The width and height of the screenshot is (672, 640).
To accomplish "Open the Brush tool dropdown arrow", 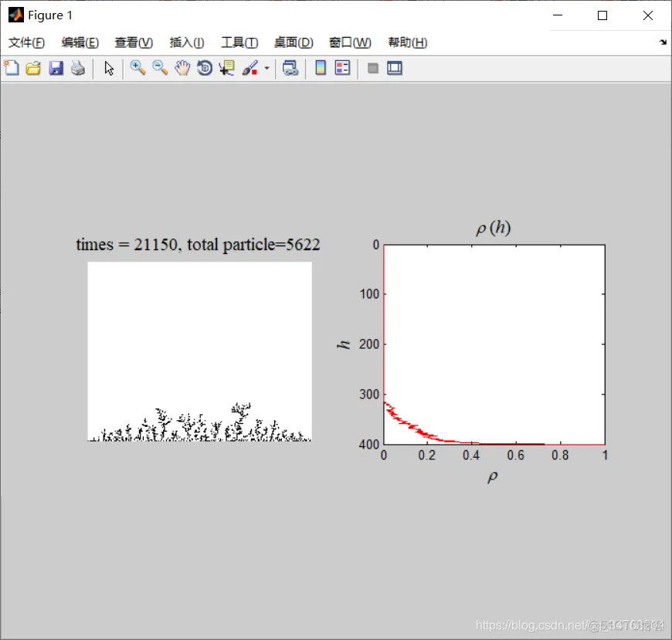I will coord(266,68).
